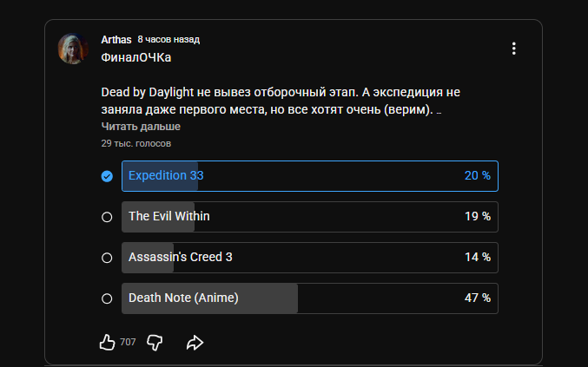Viewport: 588px width, 367px height.
Task: Click the post title "ФиналОЧКа"
Action: click(136, 57)
